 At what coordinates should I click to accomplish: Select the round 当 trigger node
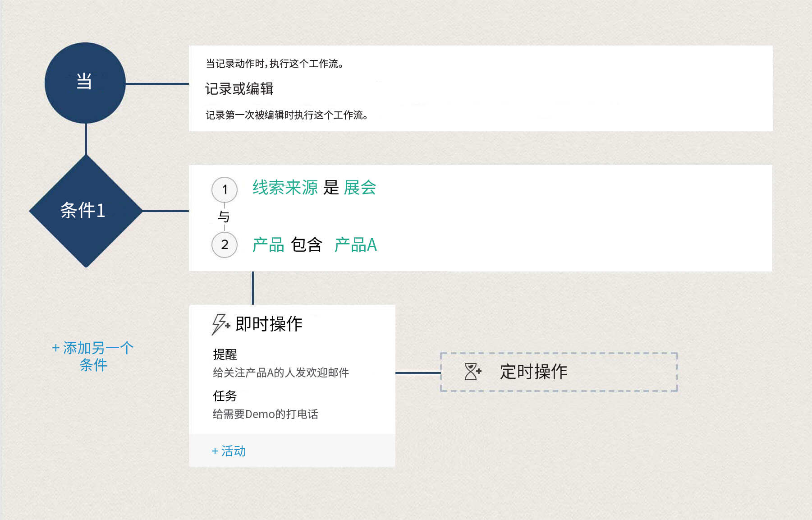pyautogui.click(x=85, y=83)
